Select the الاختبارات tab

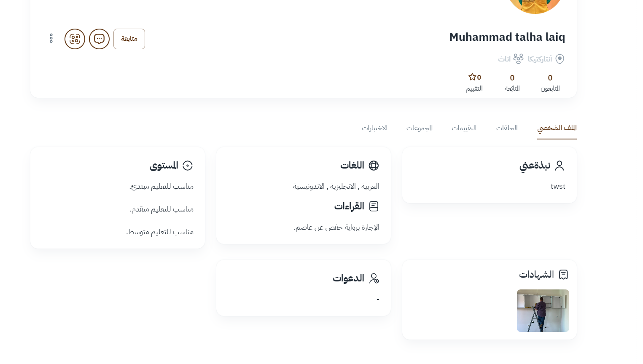pyautogui.click(x=374, y=128)
